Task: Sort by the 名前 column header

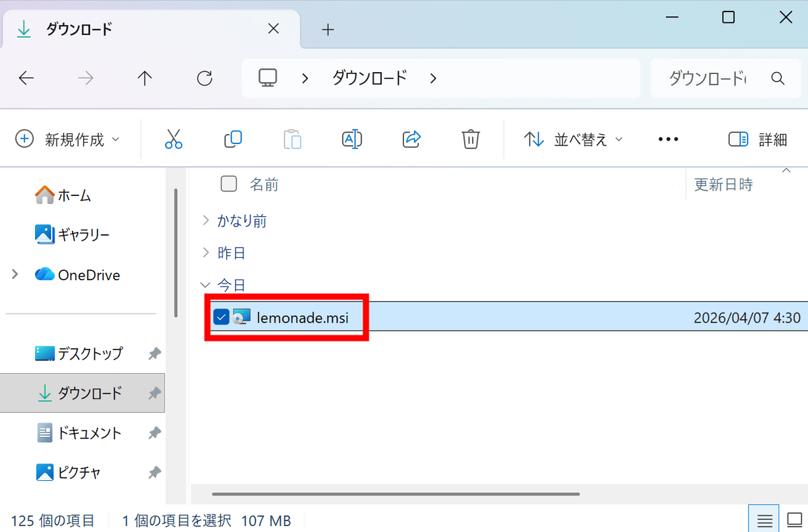Action: 264,184
